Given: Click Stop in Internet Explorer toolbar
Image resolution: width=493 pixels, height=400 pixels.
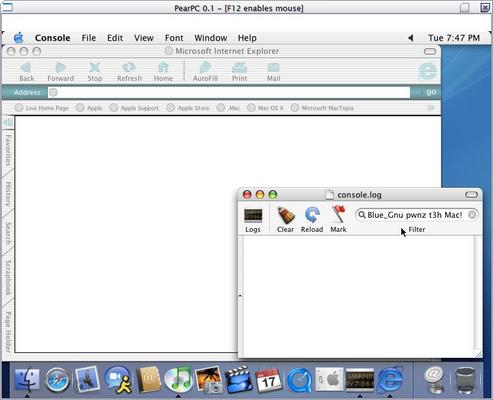Looking at the screenshot, I should tap(95, 72).
